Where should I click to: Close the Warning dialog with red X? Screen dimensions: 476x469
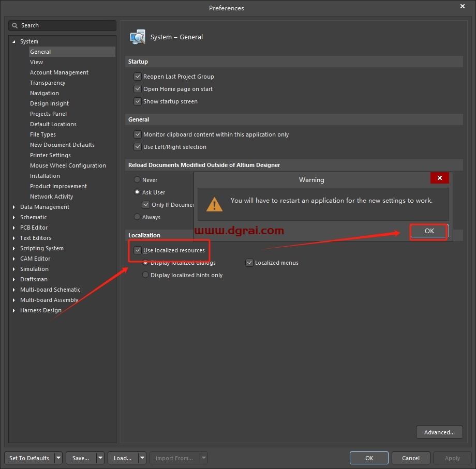[439, 178]
